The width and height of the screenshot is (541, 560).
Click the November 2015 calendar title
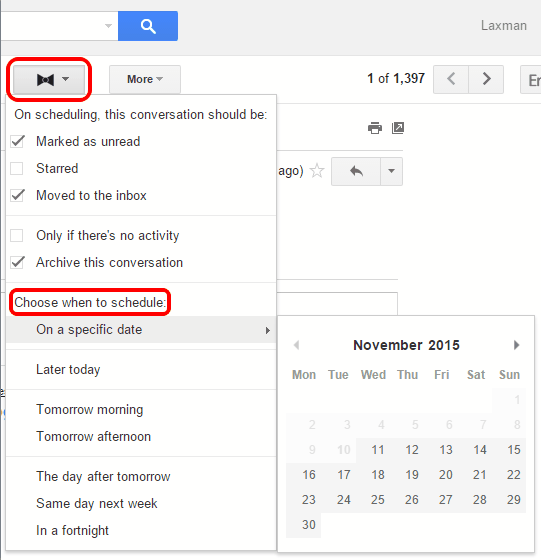[x=406, y=345]
